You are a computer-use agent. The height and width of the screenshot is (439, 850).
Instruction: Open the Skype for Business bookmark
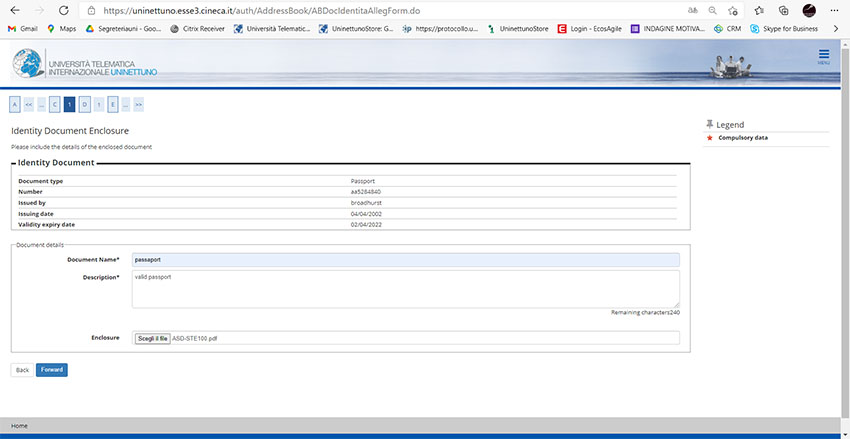[789, 29]
